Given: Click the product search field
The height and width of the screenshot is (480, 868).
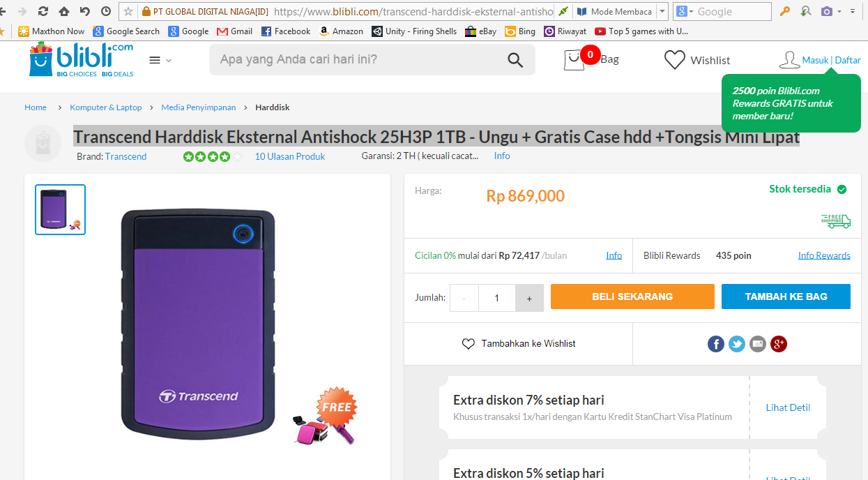Looking at the screenshot, I should 359,60.
